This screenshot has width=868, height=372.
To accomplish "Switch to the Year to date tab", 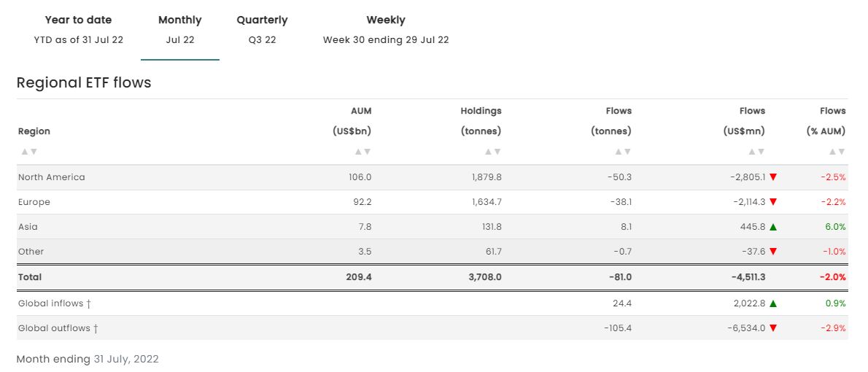I will [x=79, y=29].
